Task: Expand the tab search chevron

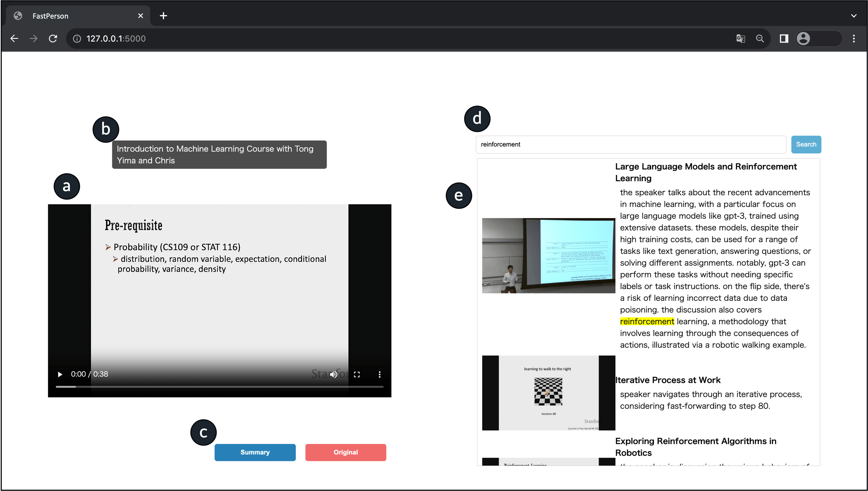Action: pyautogui.click(x=854, y=16)
